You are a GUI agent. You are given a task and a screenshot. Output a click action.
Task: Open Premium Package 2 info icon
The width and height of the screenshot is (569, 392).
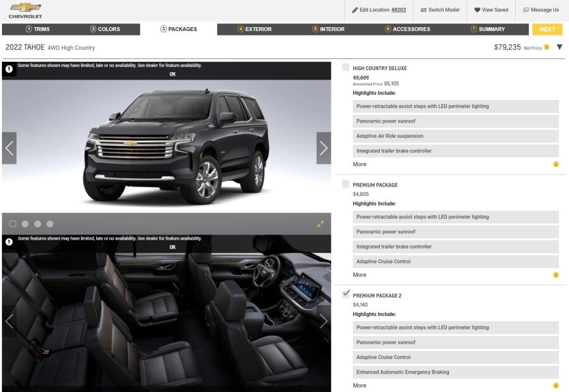[556, 386]
